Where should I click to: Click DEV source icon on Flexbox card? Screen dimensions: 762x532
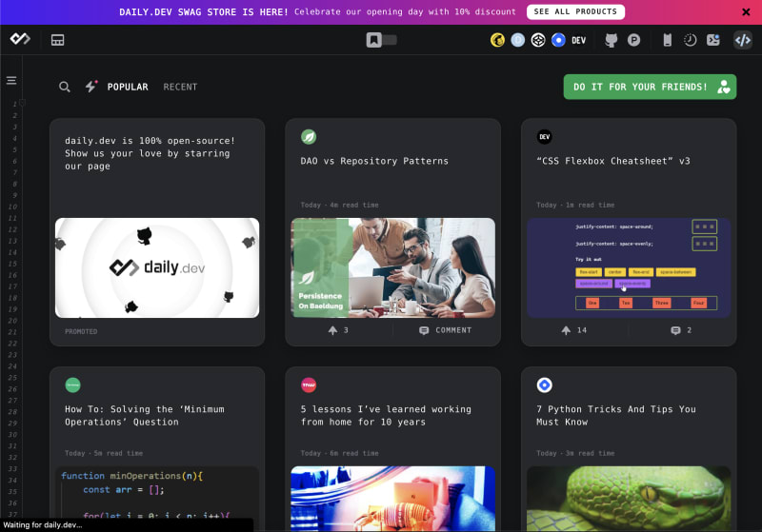[x=544, y=137]
